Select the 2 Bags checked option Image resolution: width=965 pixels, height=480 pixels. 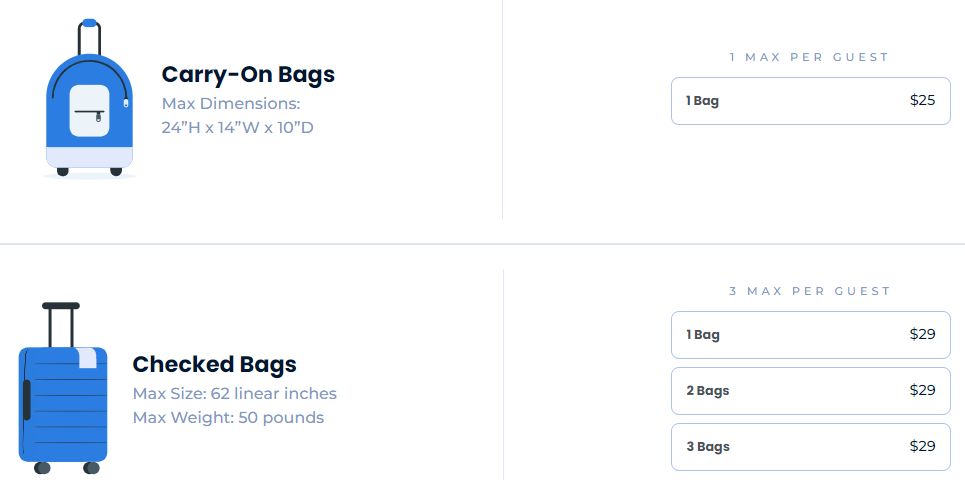pos(810,391)
